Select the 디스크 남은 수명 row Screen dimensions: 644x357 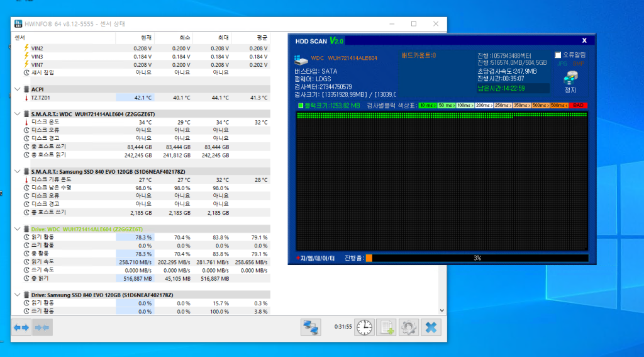click(x=141, y=188)
